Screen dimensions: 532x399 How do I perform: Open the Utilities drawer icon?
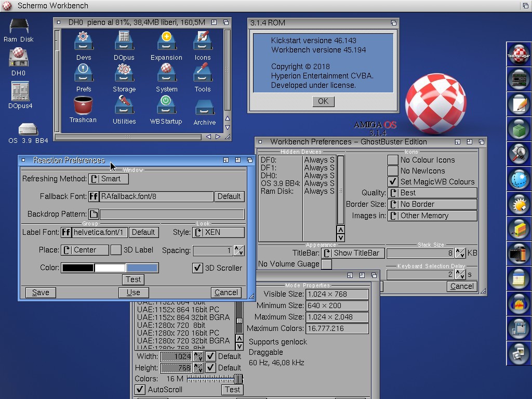click(x=124, y=106)
